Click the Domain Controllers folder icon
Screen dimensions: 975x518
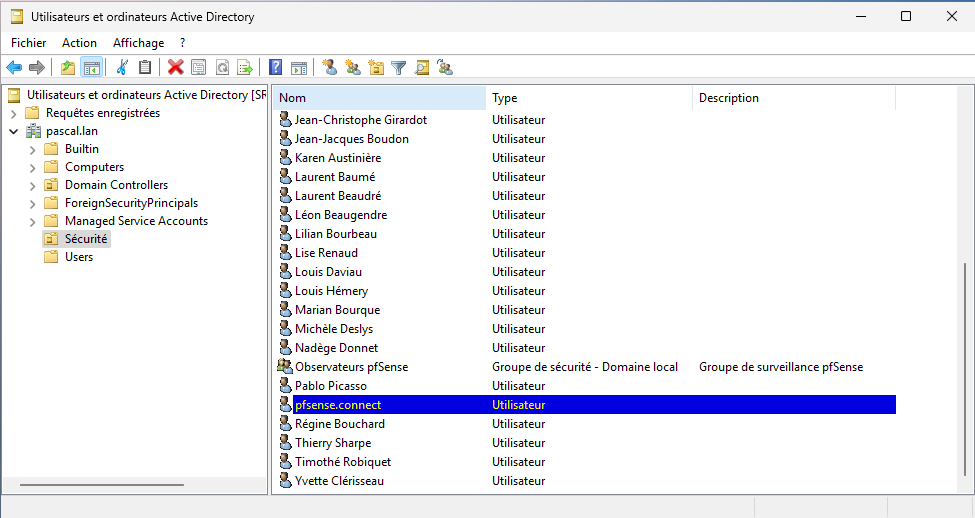[51, 185]
